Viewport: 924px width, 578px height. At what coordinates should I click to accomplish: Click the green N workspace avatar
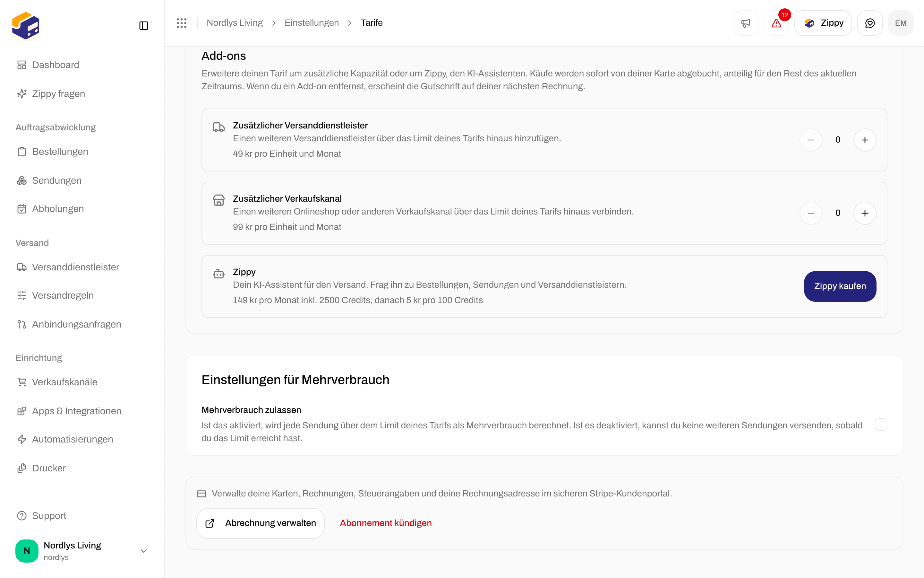[x=27, y=551]
